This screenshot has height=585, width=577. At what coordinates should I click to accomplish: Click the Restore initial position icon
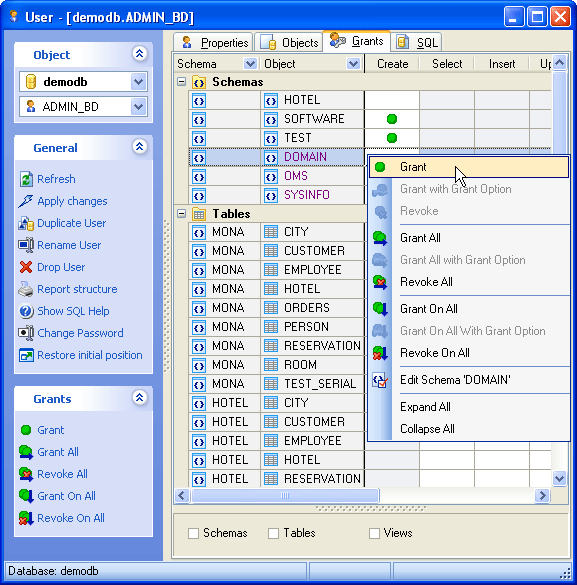(x=26, y=355)
